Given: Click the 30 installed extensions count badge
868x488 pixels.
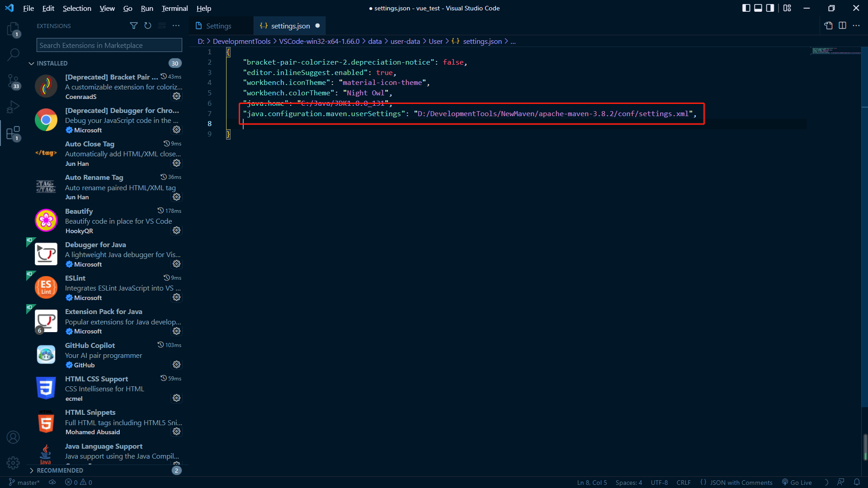Looking at the screenshot, I should pyautogui.click(x=175, y=63).
